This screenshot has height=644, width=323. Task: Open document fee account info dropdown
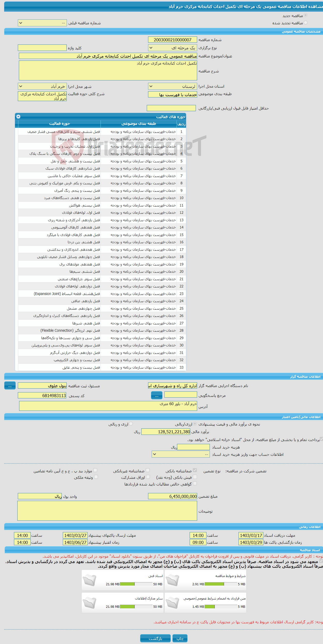(181, 454)
